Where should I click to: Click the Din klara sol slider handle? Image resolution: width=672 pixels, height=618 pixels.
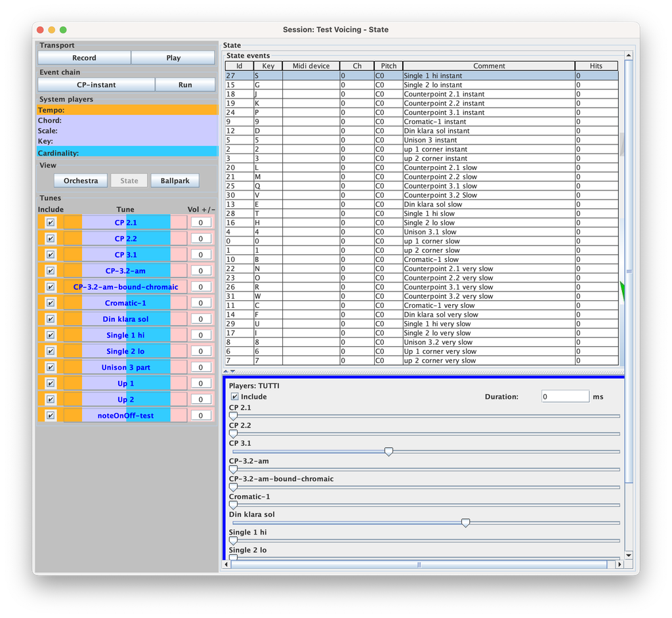(x=465, y=523)
